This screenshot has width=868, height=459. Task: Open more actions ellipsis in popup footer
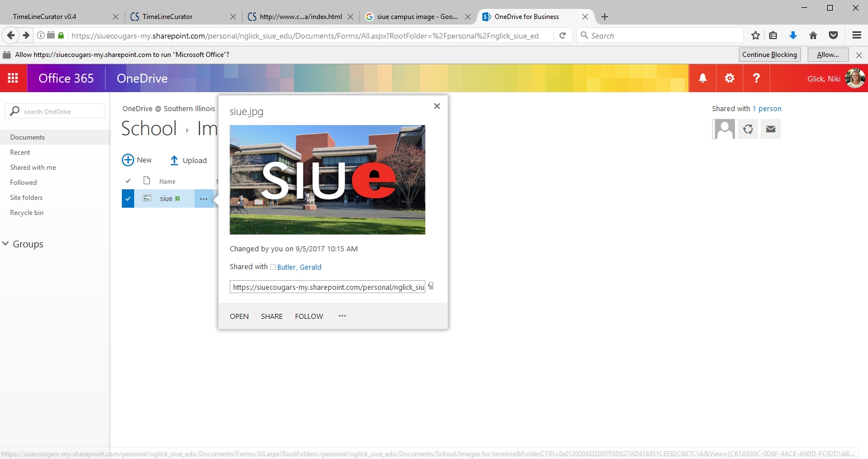pos(342,316)
